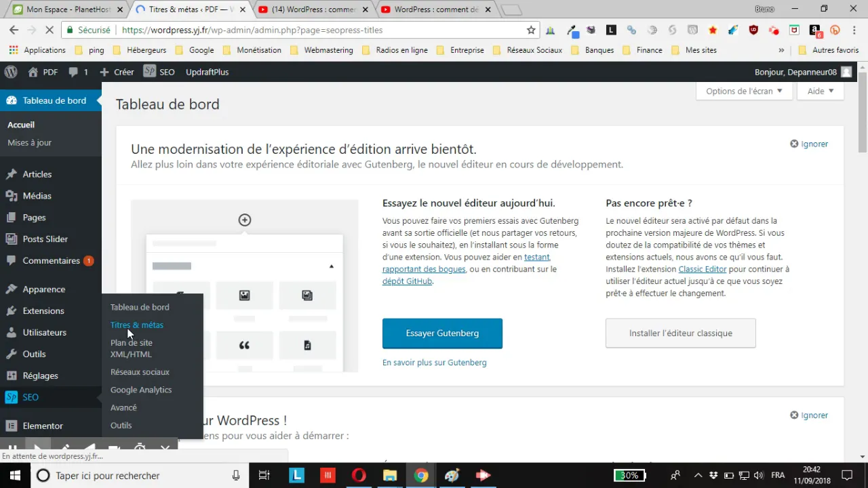The height and width of the screenshot is (488, 868).
Task: Select Avancé in SEO flyout
Action: (123, 407)
